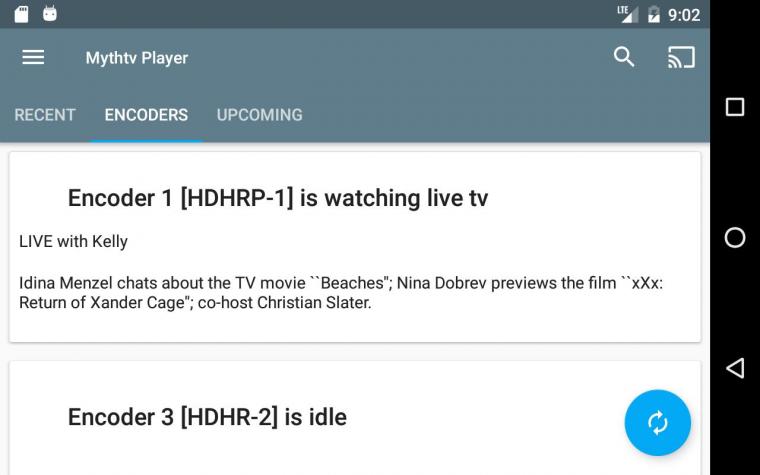Tap the blue refresh floating button
The image size is (760, 475).
point(658,423)
